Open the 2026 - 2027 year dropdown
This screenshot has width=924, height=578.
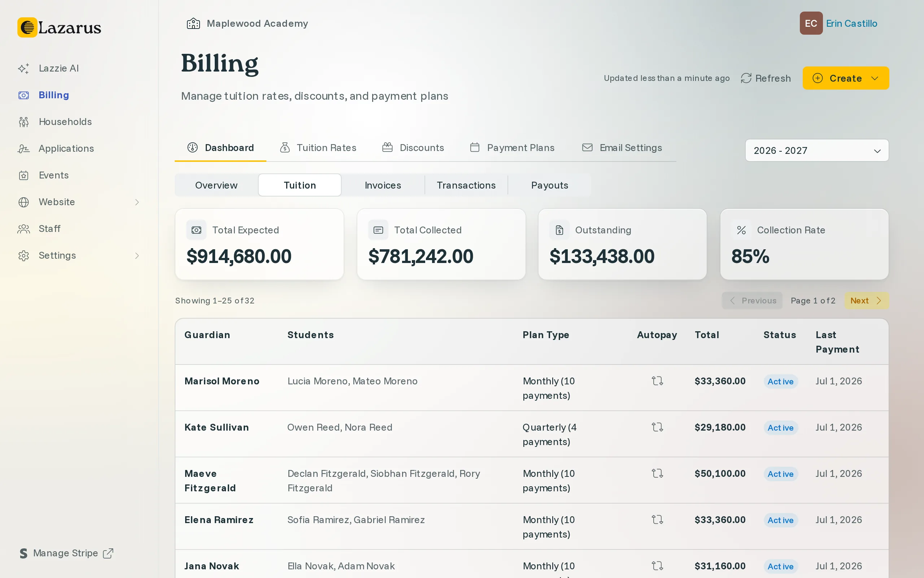(x=817, y=150)
